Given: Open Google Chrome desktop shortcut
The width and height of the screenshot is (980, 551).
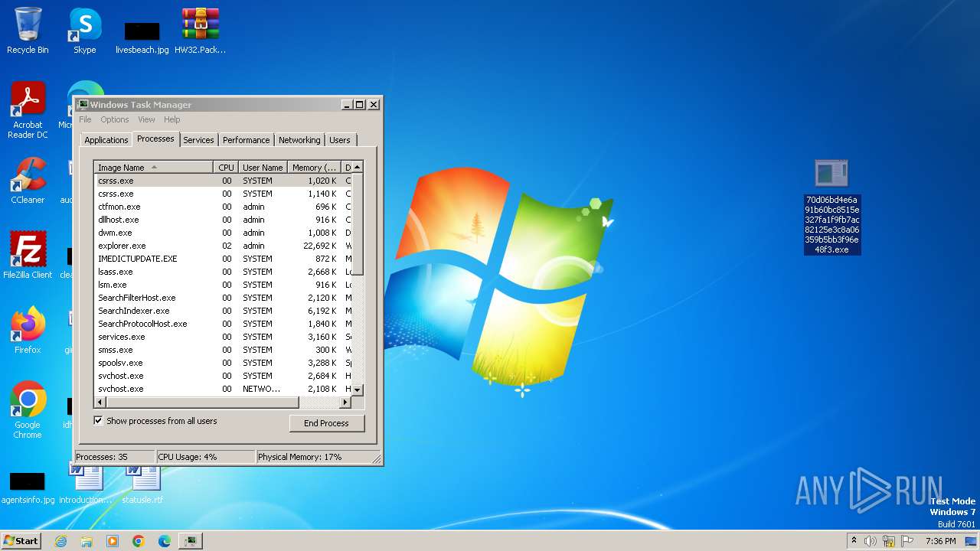Looking at the screenshot, I should 28,410.
